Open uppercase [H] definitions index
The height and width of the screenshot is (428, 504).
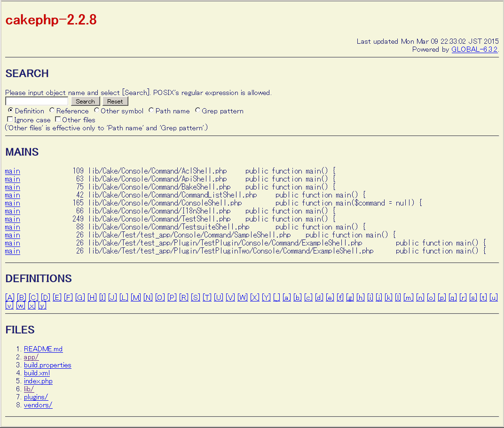92,297
